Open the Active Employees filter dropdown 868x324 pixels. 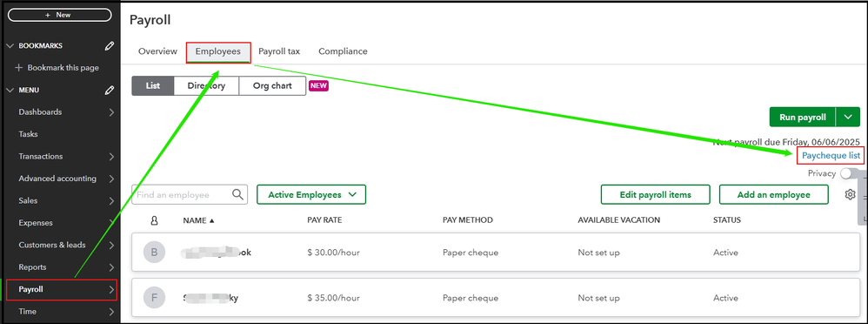click(311, 195)
